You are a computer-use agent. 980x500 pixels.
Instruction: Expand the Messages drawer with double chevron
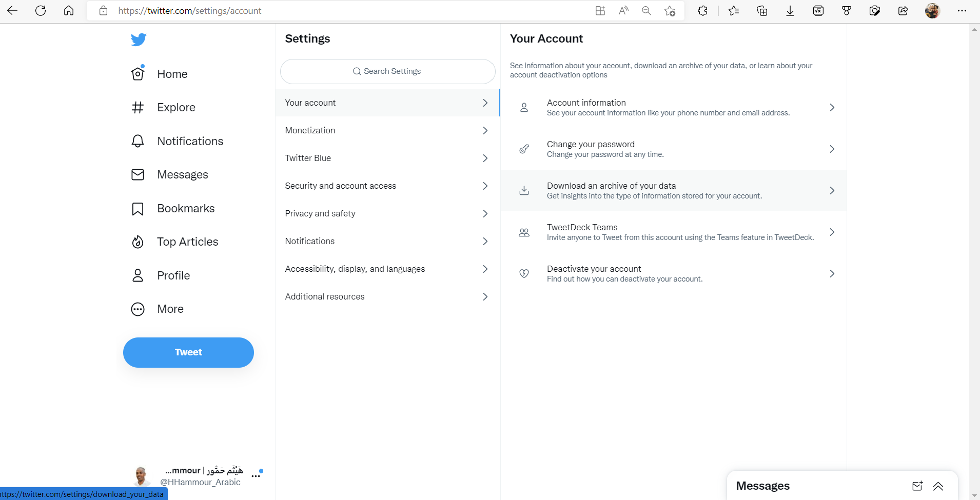[x=938, y=486]
